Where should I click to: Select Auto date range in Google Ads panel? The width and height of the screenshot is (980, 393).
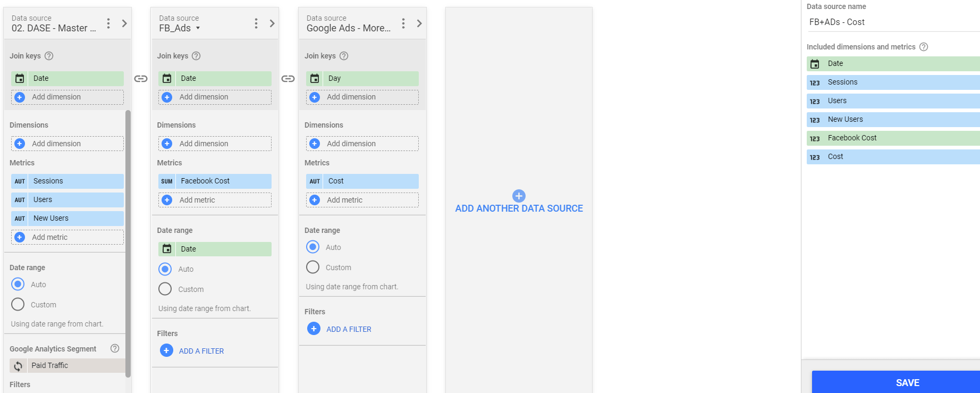[x=313, y=247]
